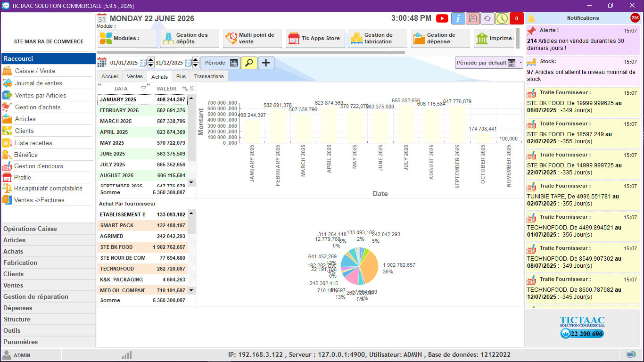
Task: Switch to the Ventes tab
Action: coord(135,76)
